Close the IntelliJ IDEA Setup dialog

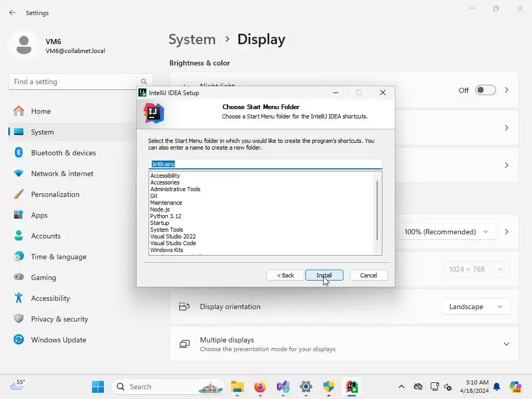coord(383,92)
